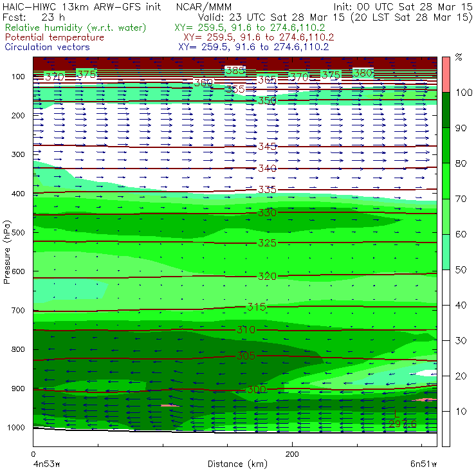The height and width of the screenshot is (476, 476).
Task: Click the '%' unit label above colorbar
Action: click(459, 57)
